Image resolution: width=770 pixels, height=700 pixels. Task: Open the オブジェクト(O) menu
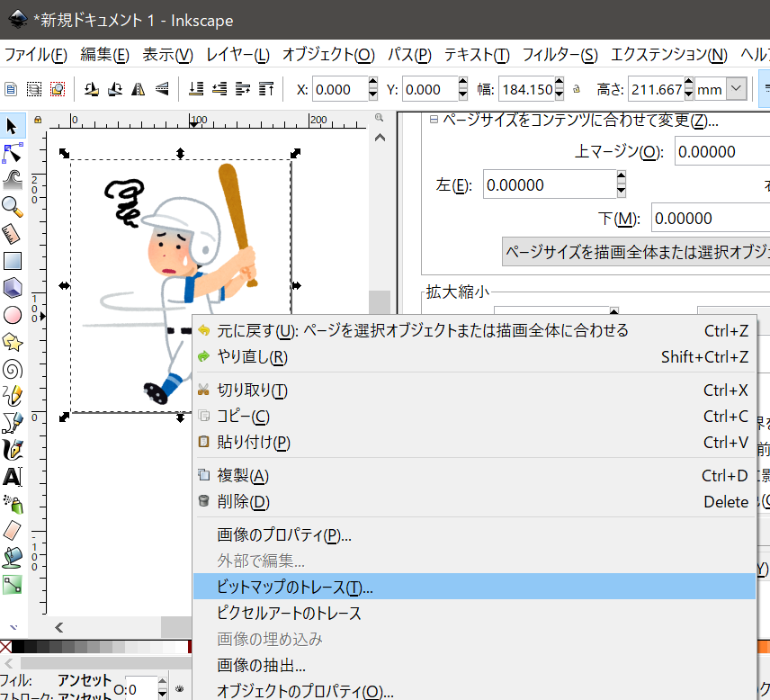pos(328,55)
